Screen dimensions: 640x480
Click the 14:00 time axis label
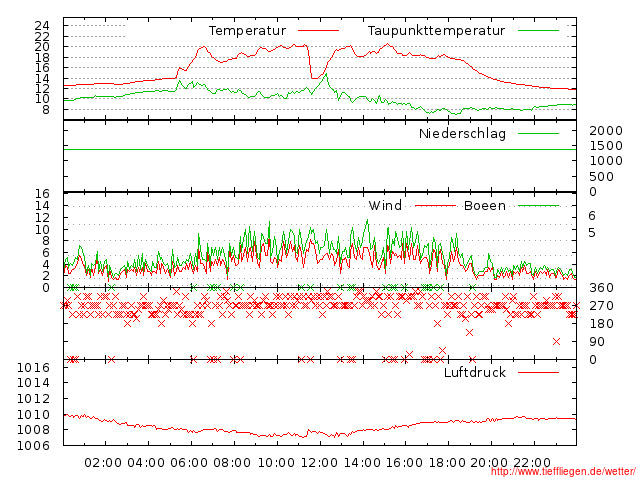pos(362,463)
